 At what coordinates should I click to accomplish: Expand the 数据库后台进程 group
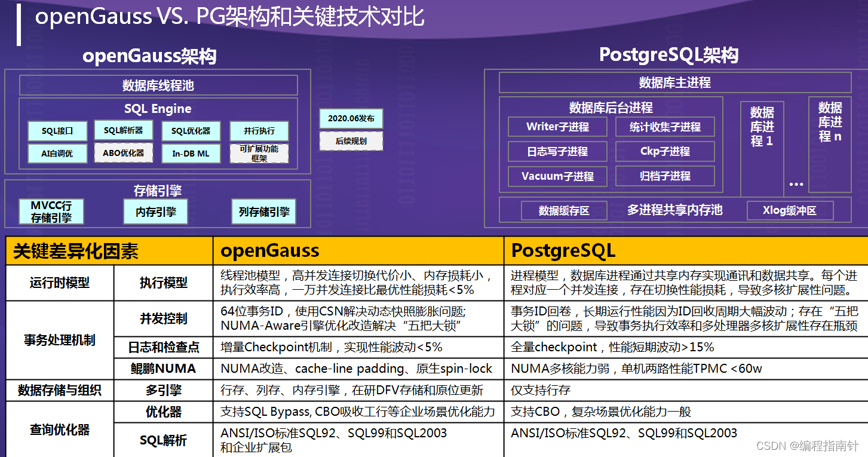(x=611, y=108)
